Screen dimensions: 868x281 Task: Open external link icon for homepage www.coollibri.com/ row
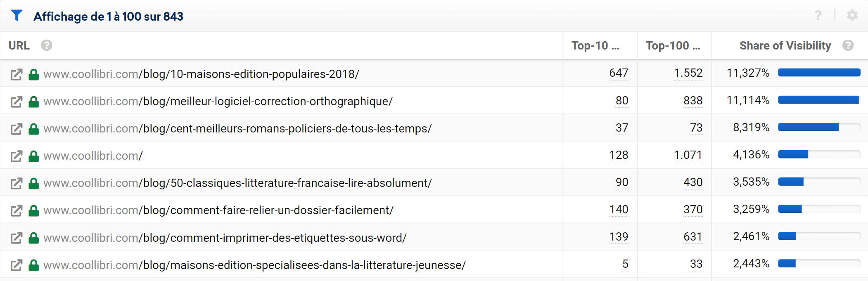[17, 156]
